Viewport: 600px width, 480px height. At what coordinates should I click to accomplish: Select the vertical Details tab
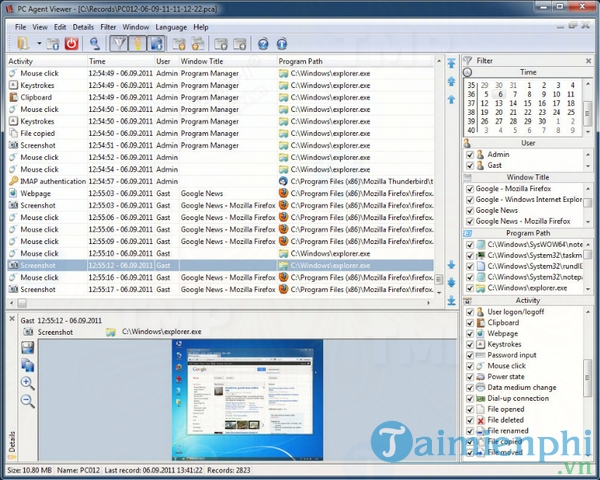(12, 443)
